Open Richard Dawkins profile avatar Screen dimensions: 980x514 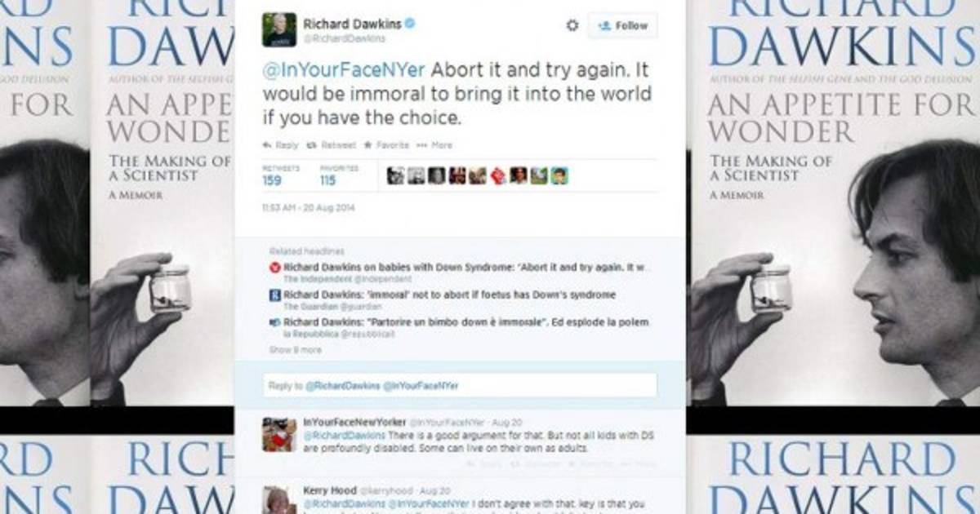tap(278, 29)
